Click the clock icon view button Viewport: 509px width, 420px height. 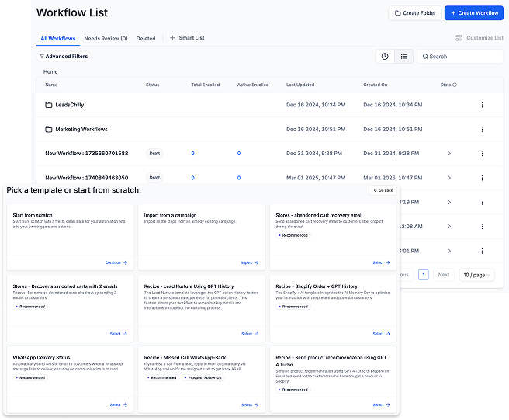click(384, 57)
